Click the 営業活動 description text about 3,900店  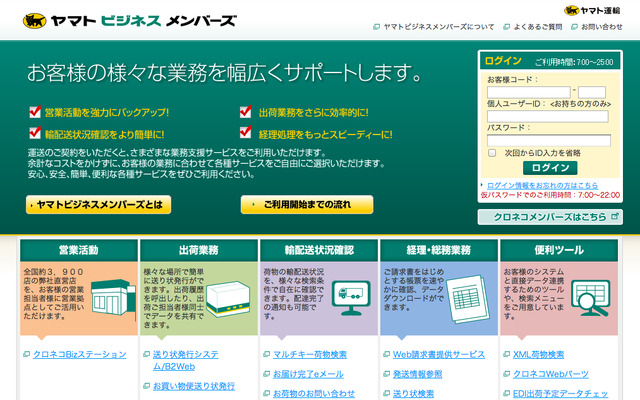point(54,294)
